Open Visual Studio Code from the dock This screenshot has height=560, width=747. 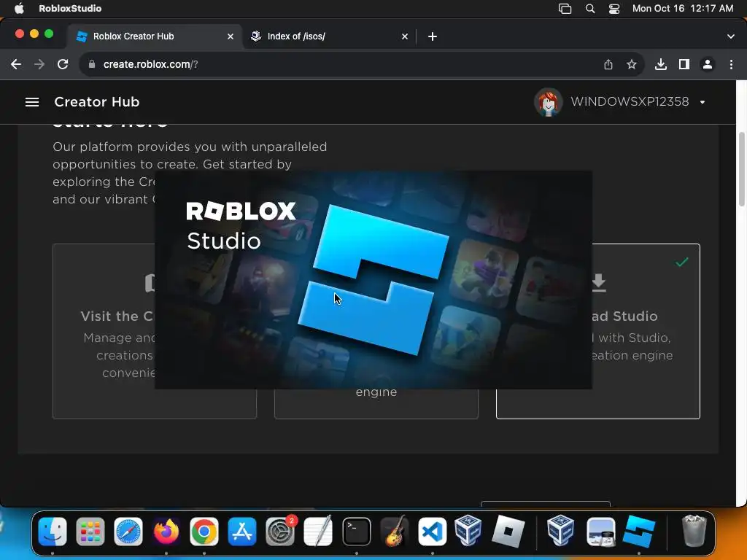tap(433, 531)
